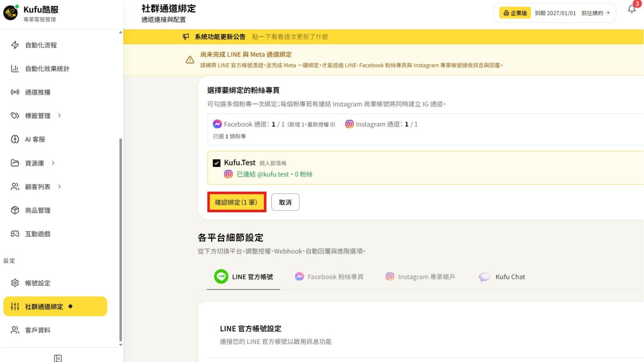Confirm binding with 確認綁定 (1 筆) button

236,202
